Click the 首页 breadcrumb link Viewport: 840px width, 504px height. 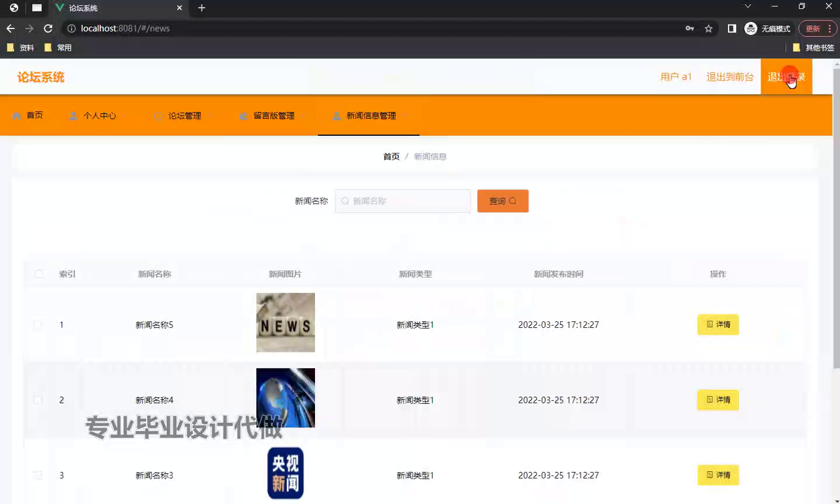[391, 157]
